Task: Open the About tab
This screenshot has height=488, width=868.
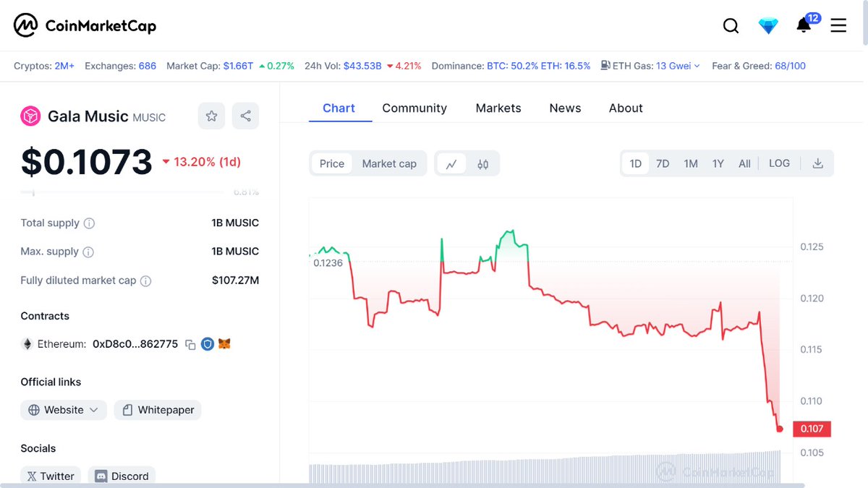Action: [x=626, y=108]
